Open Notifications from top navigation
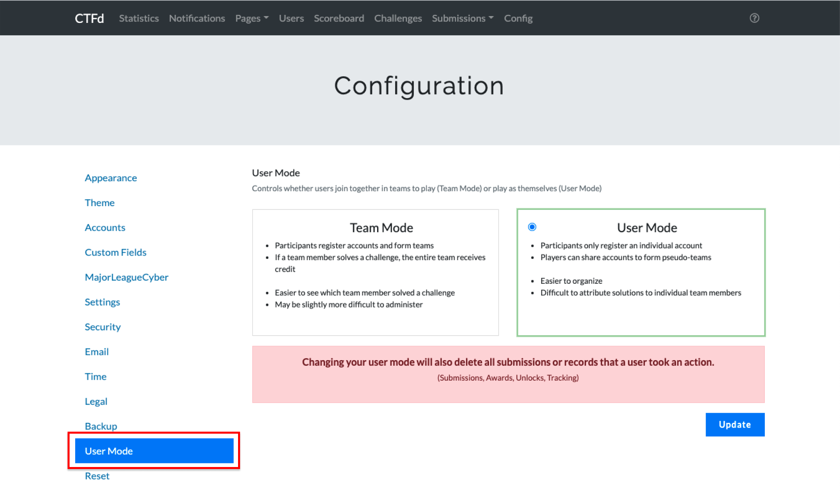Viewport: 840px width, 504px height. coord(197,18)
